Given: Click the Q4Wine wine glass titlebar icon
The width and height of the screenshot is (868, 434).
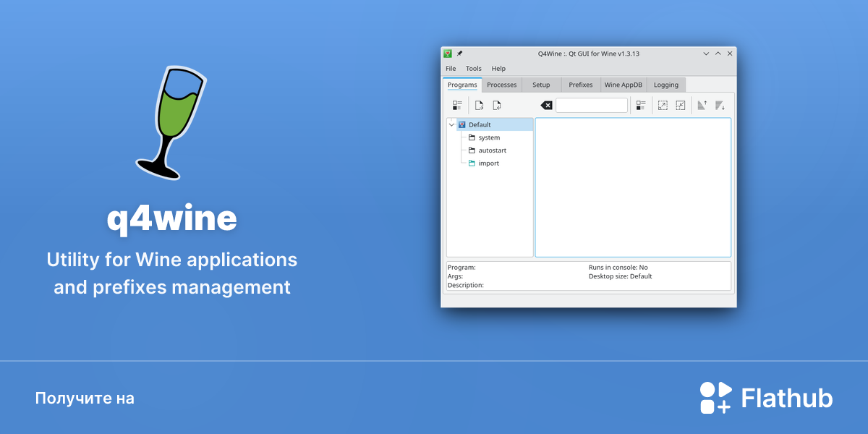Looking at the screenshot, I should tap(448, 54).
